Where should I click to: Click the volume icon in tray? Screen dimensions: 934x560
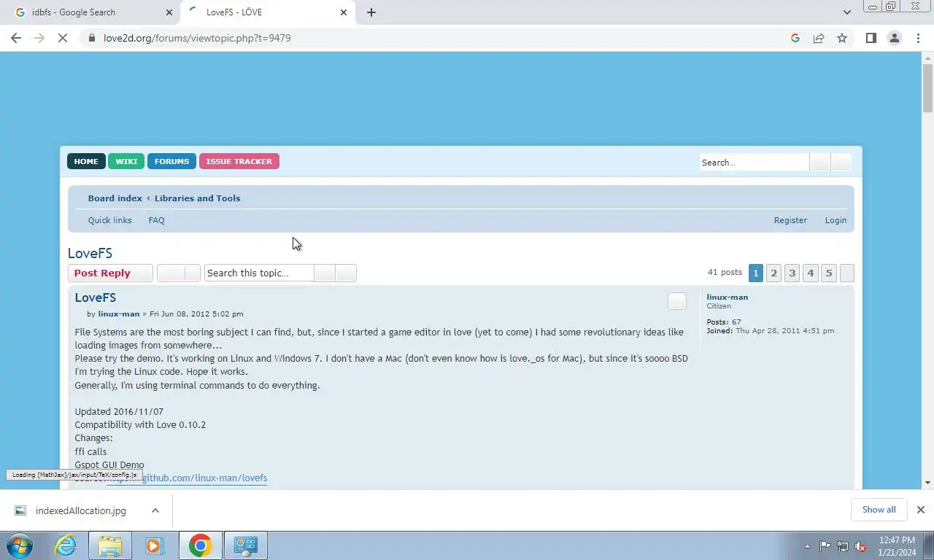(x=860, y=545)
